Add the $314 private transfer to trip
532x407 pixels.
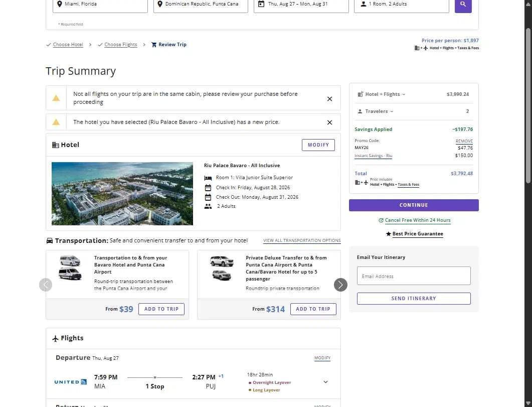tap(313, 309)
